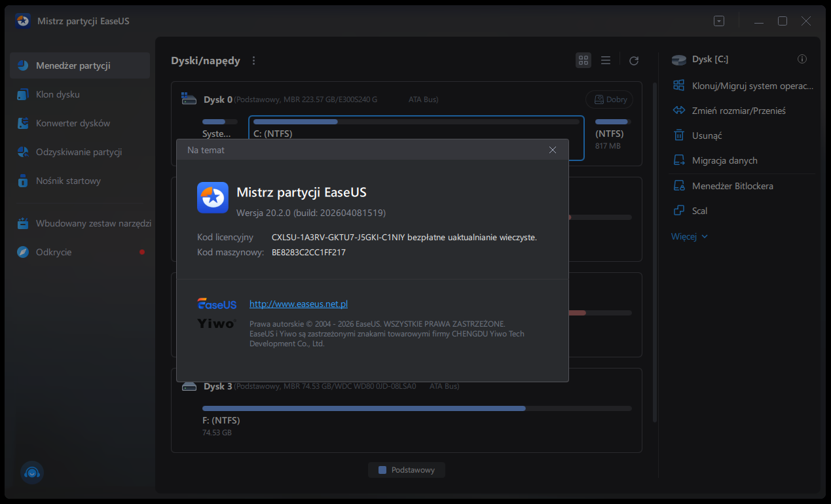Choose Zmień rozmiar/Przenieś action

739,111
